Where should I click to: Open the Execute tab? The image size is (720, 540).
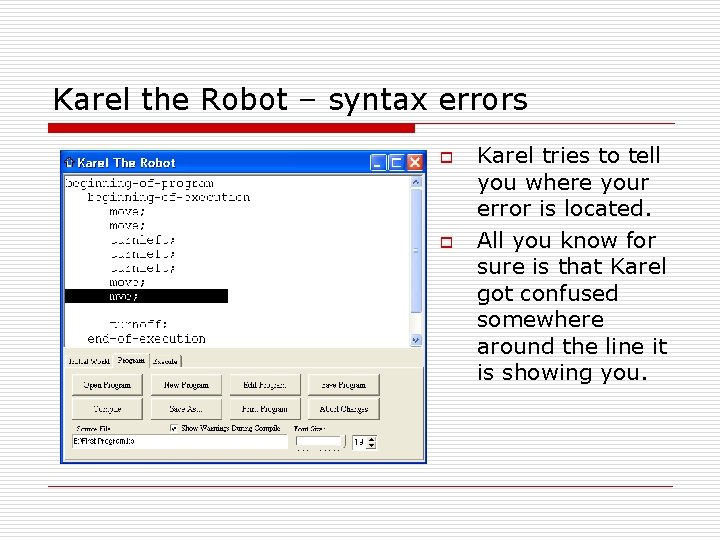[x=165, y=361]
